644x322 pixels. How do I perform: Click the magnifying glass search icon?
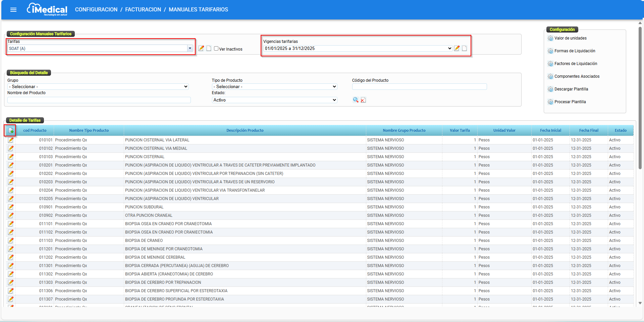[356, 100]
